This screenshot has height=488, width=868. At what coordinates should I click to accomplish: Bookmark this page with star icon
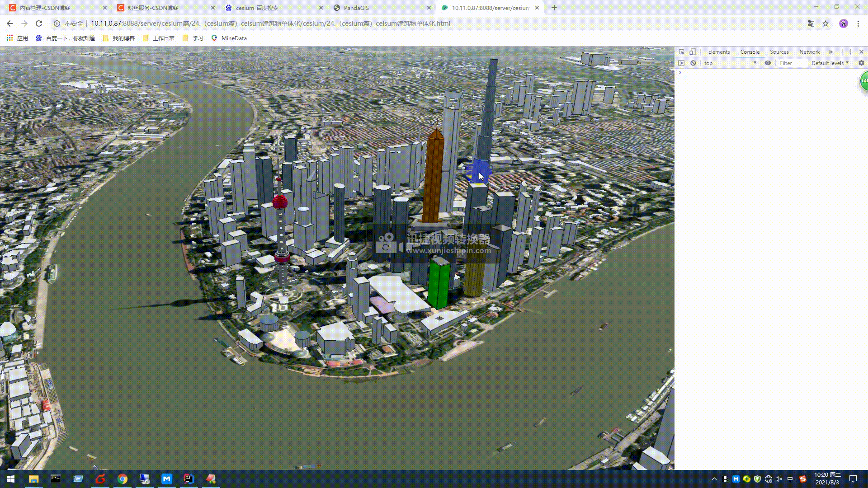pos(826,23)
